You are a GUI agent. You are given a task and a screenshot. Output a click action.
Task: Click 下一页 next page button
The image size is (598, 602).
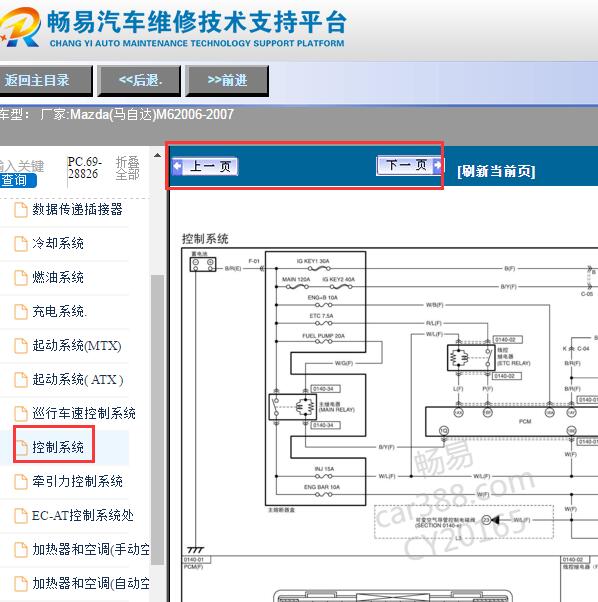(409, 165)
